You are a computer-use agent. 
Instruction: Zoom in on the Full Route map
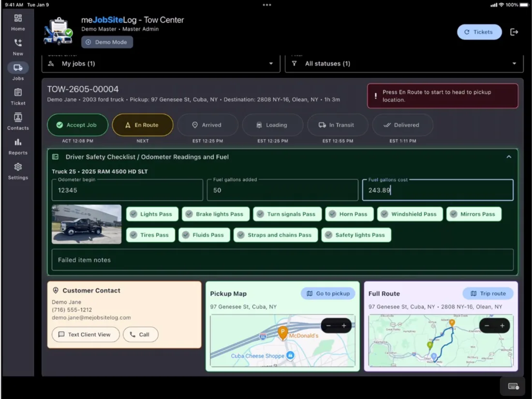[x=502, y=325]
